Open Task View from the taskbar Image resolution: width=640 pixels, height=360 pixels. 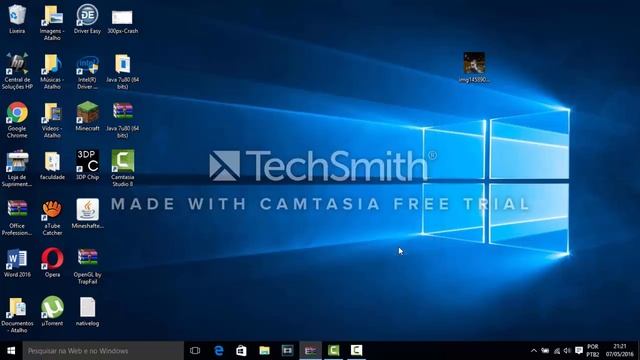[195, 351]
